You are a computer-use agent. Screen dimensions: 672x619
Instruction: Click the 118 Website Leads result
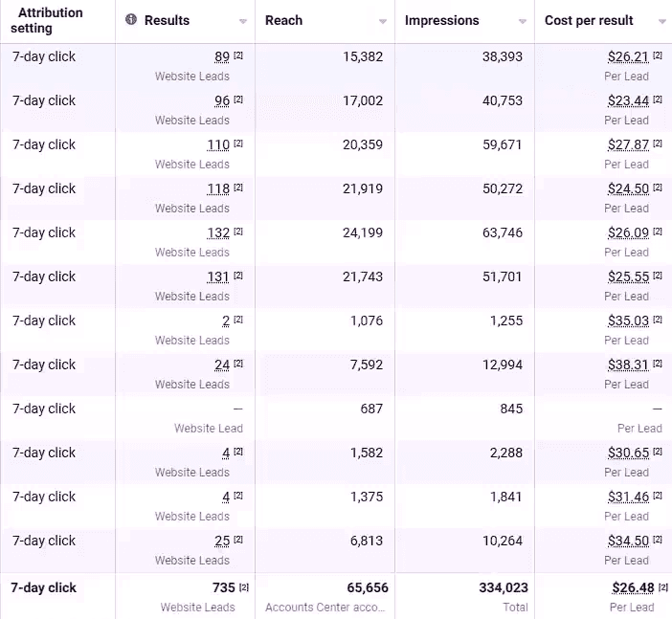(x=218, y=188)
